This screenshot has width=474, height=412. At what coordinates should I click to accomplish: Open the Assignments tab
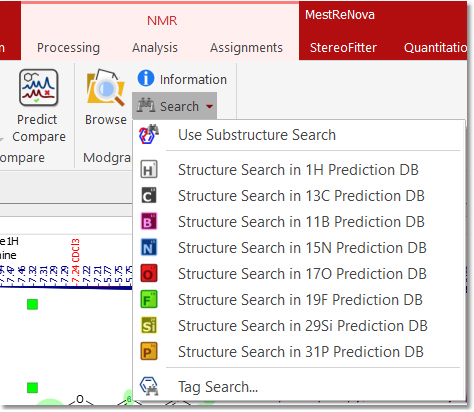coord(246,48)
